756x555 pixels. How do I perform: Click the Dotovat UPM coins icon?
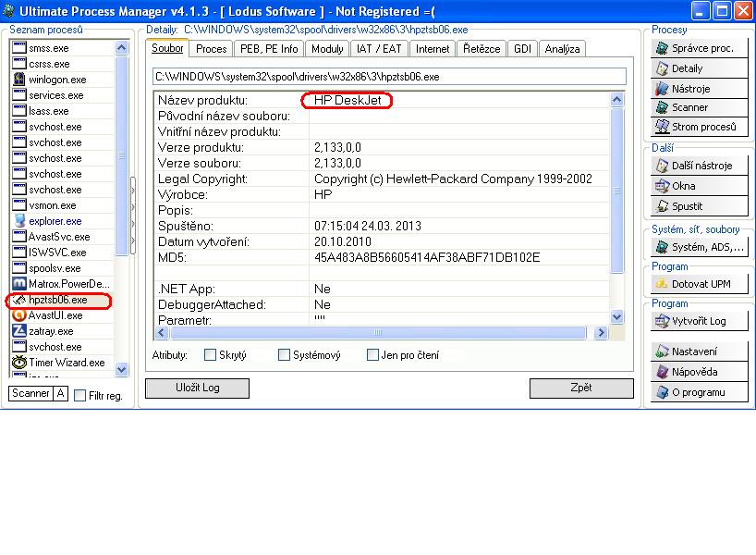coord(662,284)
